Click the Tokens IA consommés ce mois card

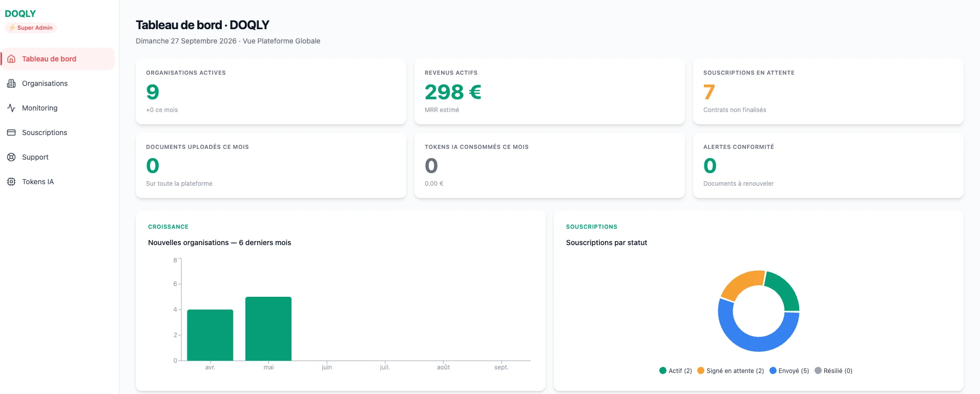click(x=550, y=165)
